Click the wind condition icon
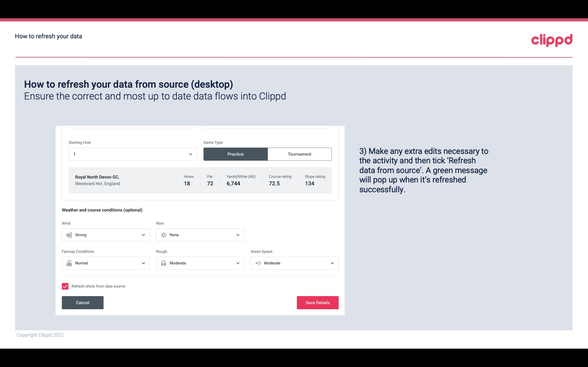 [69, 235]
